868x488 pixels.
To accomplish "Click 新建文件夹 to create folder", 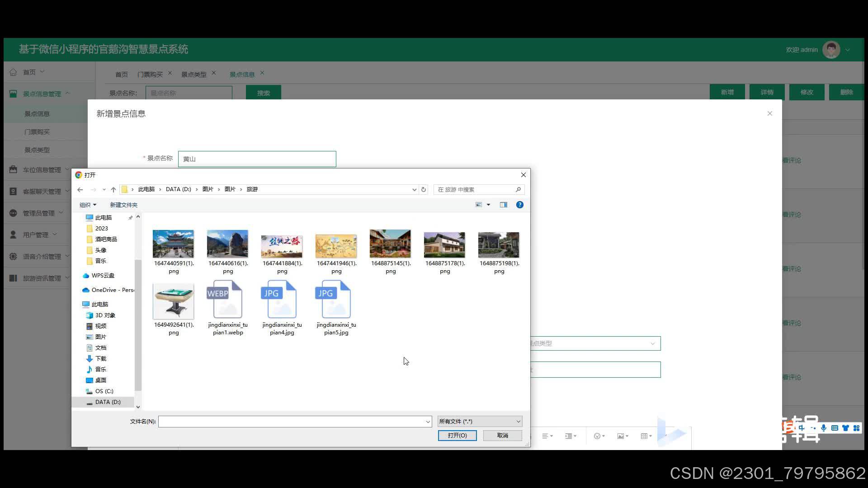I will coord(123,205).
